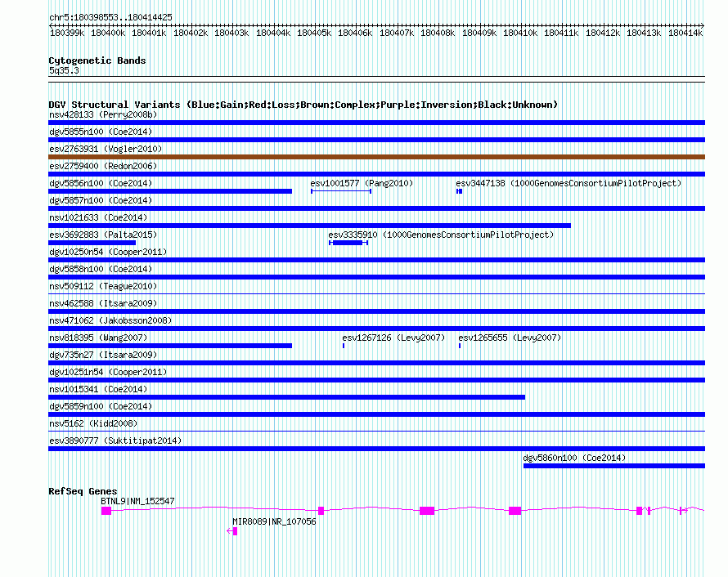The width and height of the screenshot is (728, 577).
Task: Select the 5q35.3 band label
Action: click(x=64, y=70)
